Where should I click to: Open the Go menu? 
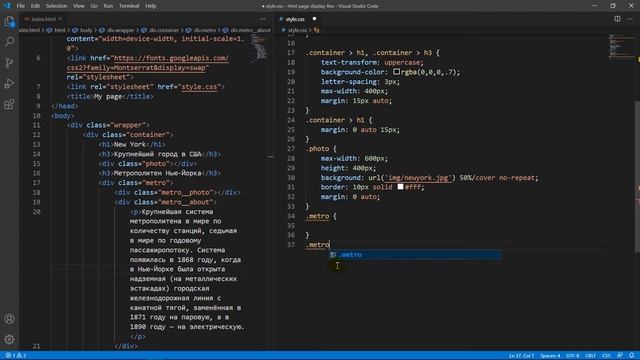[x=94, y=6]
